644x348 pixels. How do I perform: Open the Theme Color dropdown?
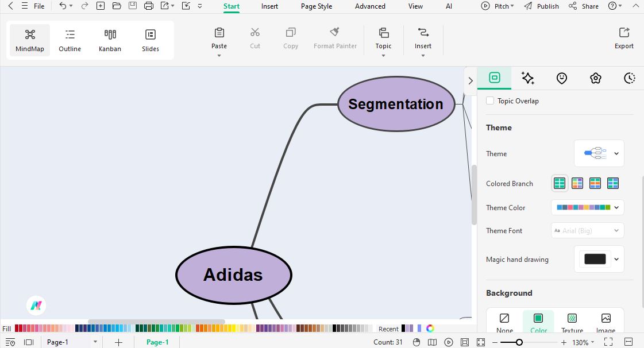pos(587,207)
